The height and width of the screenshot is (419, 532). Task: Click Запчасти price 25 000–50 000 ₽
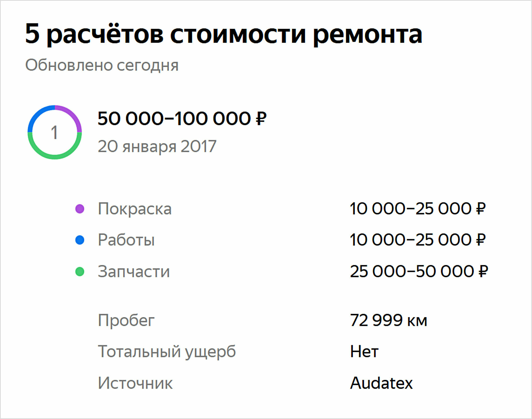point(419,272)
